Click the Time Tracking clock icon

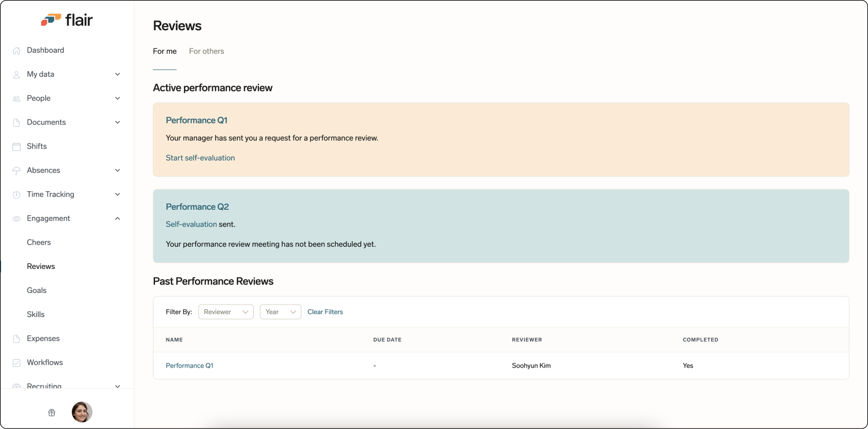[x=17, y=194]
